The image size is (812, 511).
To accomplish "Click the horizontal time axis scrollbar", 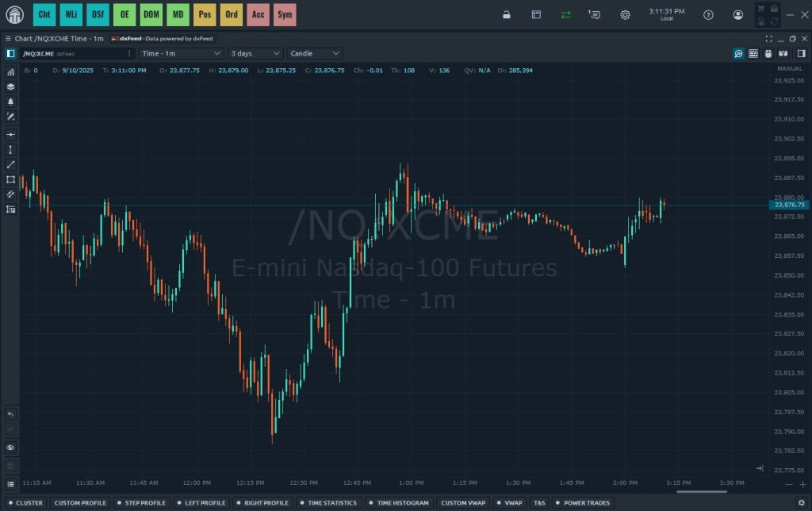I will [701, 491].
